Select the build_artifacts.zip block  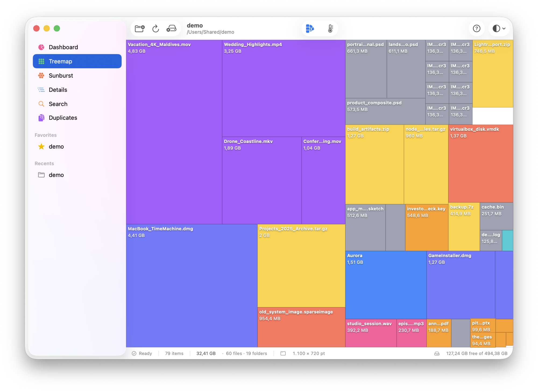point(374,164)
